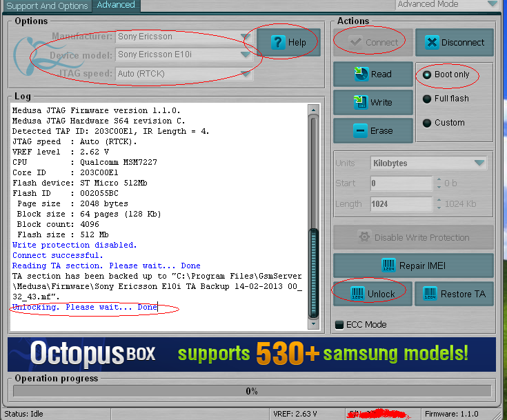
Task: Click the Write button label
Action: (x=381, y=103)
